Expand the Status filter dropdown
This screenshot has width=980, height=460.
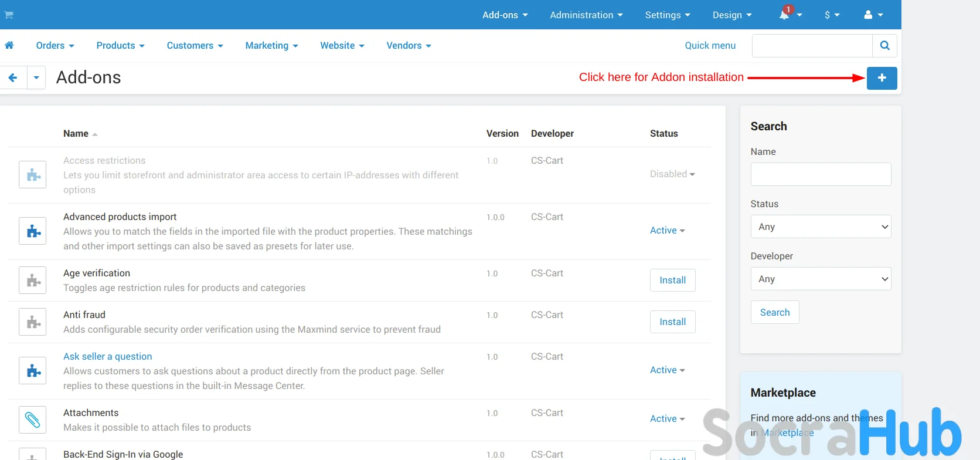(x=820, y=226)
